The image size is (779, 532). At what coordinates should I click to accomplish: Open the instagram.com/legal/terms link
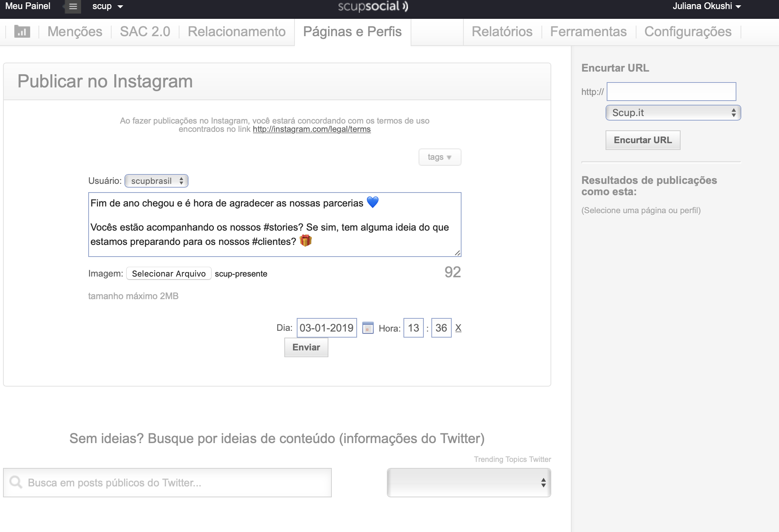click(x=311, y=129)
